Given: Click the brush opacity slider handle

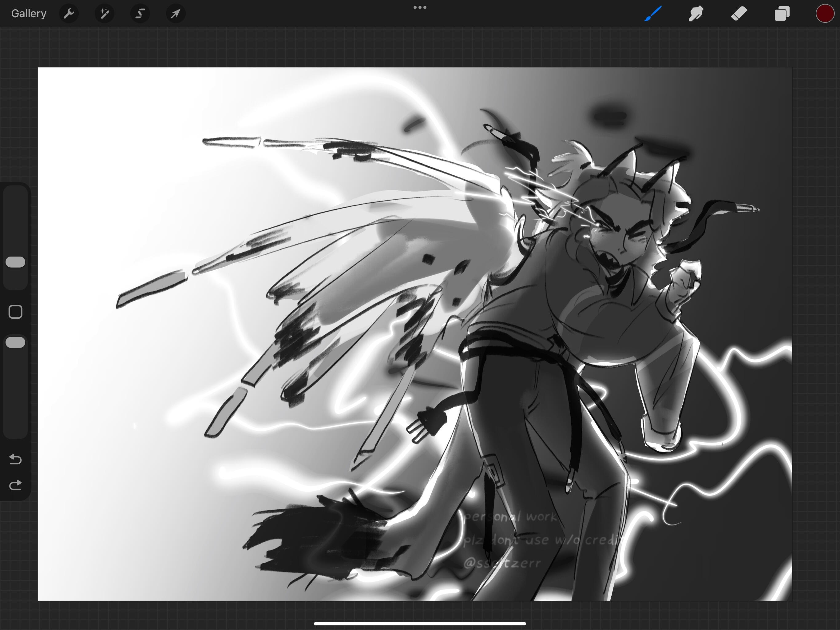Looking at the screenshot, I should 16,342.
